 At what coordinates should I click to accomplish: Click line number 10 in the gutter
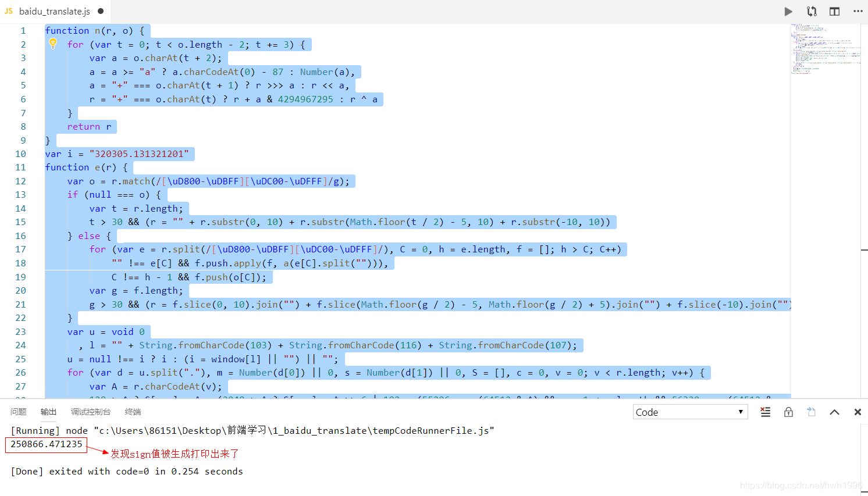[21, 154]
